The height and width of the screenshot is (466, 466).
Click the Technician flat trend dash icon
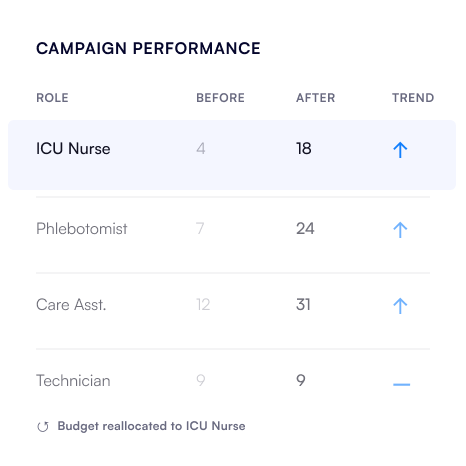coord(401,384)
